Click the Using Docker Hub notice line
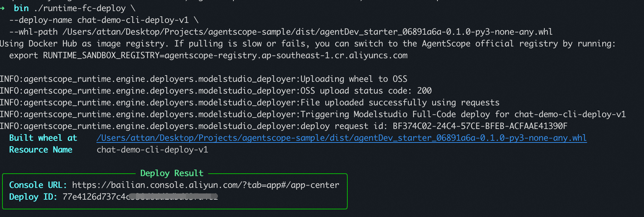 pos(308,44)
